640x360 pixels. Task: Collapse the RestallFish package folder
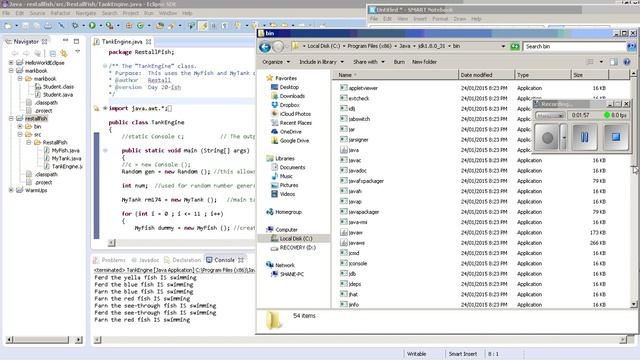(x=29, y=142)
